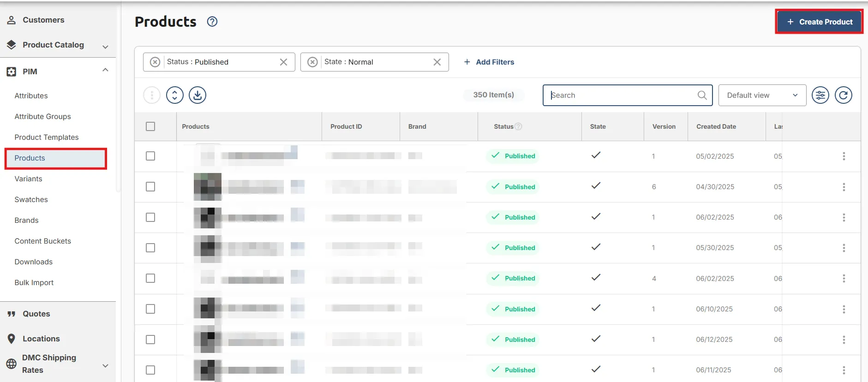Click circled X icon before State filter

312,62
